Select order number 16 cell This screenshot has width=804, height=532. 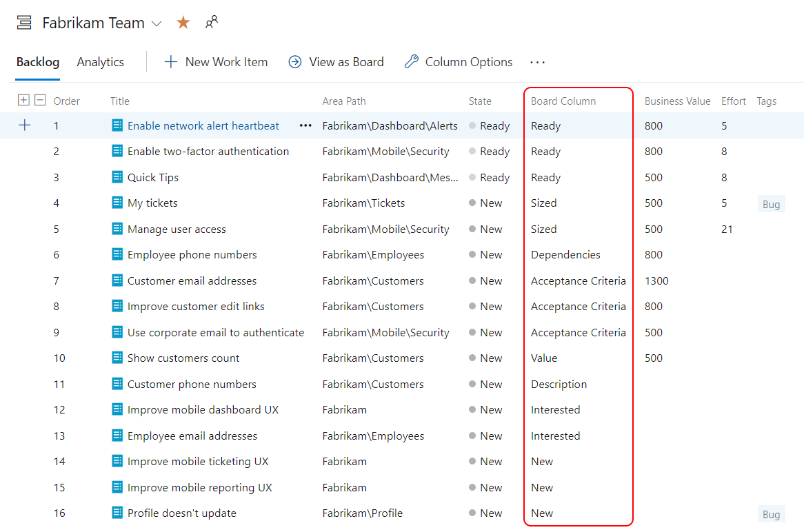coord(59,513)
